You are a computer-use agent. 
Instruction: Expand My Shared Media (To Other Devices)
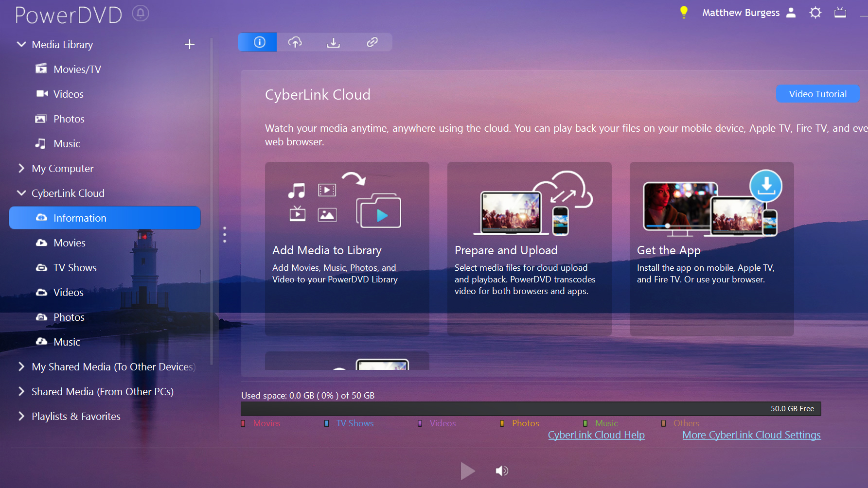tap(21, 366)
